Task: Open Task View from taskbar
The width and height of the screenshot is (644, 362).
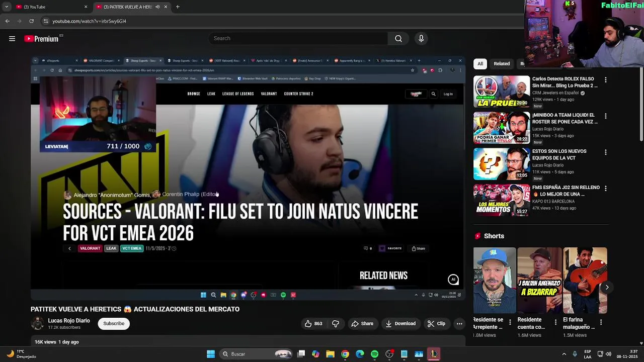Action: click(x=301, y=354)
